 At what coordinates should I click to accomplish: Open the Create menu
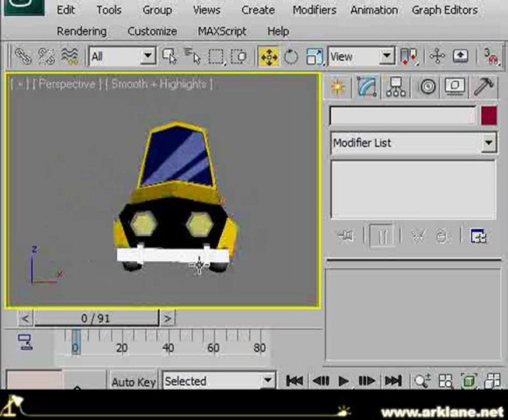[x=258, y=10]
